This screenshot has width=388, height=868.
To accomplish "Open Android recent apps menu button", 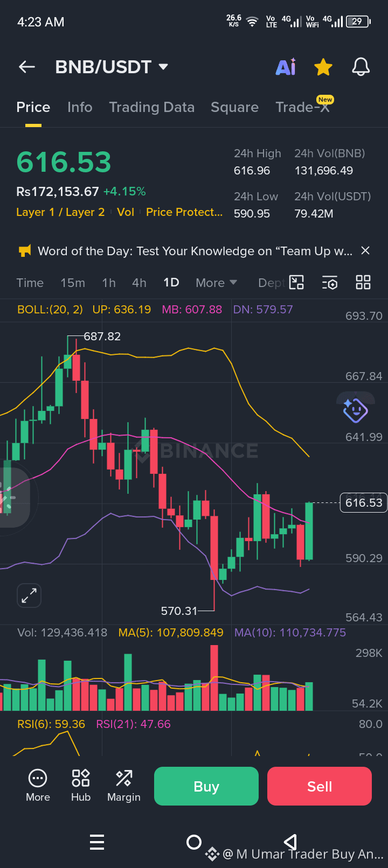I will [x=97, y=842].
